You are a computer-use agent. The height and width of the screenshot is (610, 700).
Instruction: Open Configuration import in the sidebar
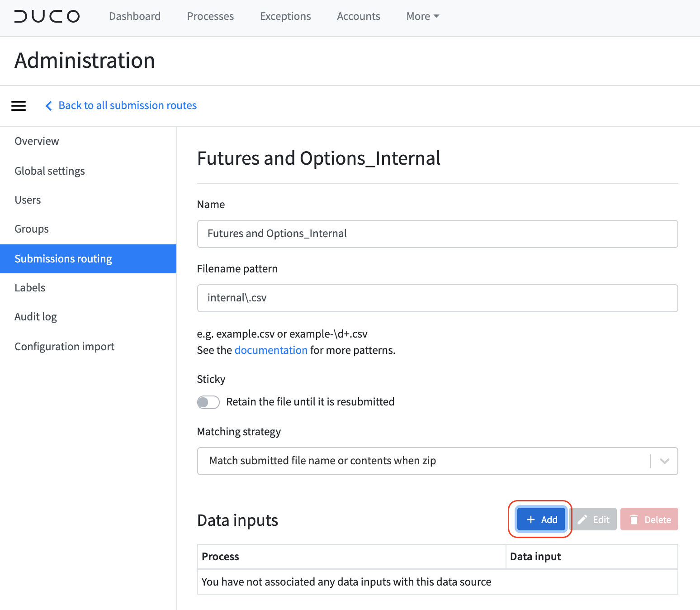[88, 347]
